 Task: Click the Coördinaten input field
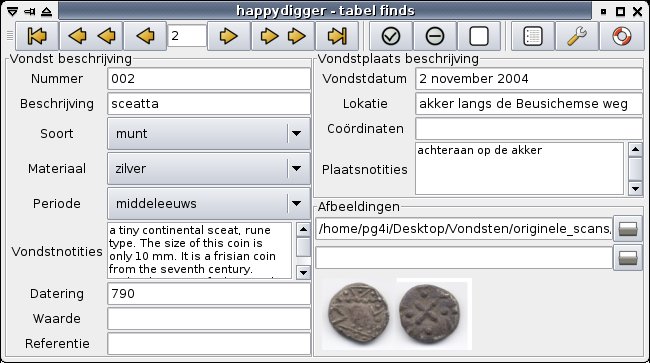click(x=529, y=128)
